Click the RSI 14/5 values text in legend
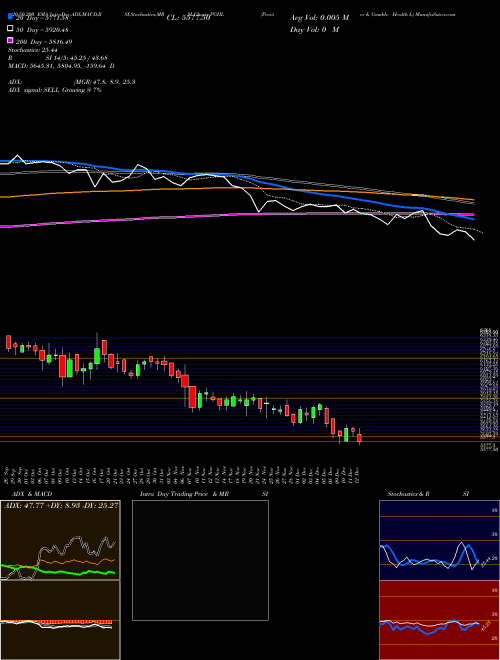The image size is (500, 660). pyautogui.click(x=58, y=58)
